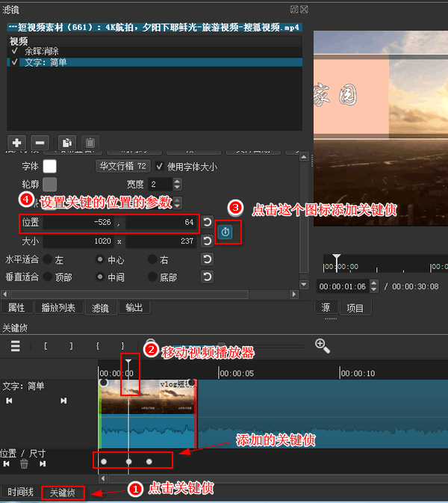Jump to next keyframe in 位置/尺寸 row
This screenshot has height=503, width=448.
(x=43, y=464)
